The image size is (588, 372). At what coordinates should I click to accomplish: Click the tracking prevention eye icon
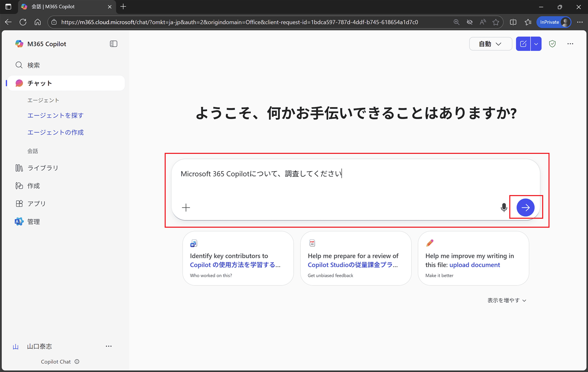tap(470, 22)
